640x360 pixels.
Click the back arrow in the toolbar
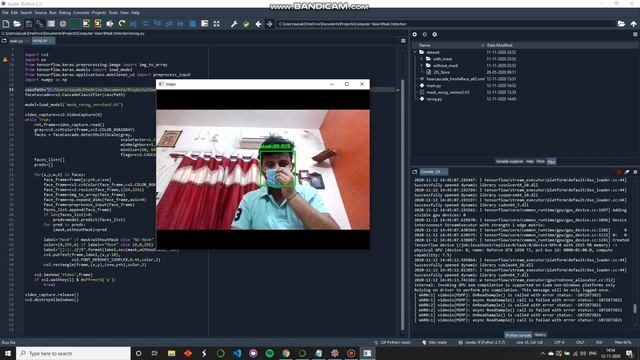[x=258, y=24]
